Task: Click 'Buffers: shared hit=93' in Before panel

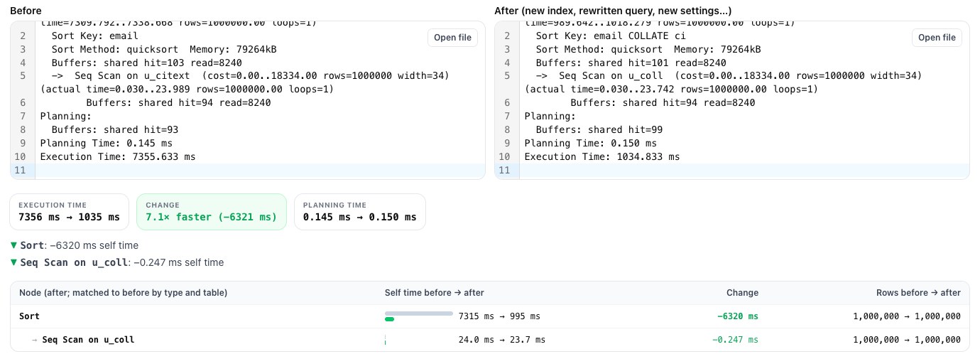Action: pyautogui.click(x=114, y=130)
